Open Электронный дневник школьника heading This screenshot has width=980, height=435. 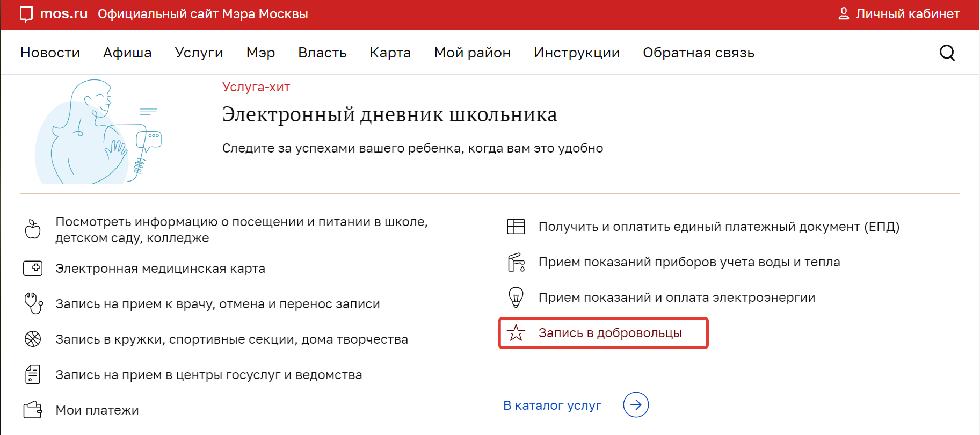pyautogui.click(x=389, y=114)
